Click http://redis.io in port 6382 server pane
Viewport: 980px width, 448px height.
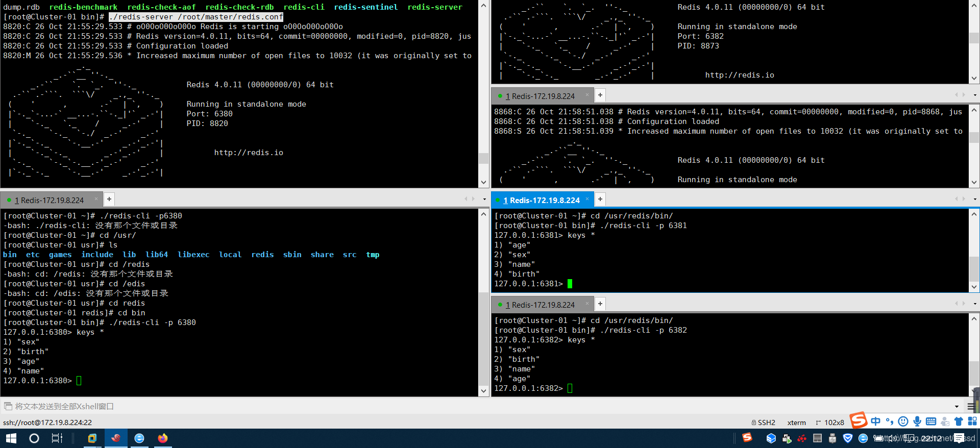pyautogui.click(x=740, y=75)
